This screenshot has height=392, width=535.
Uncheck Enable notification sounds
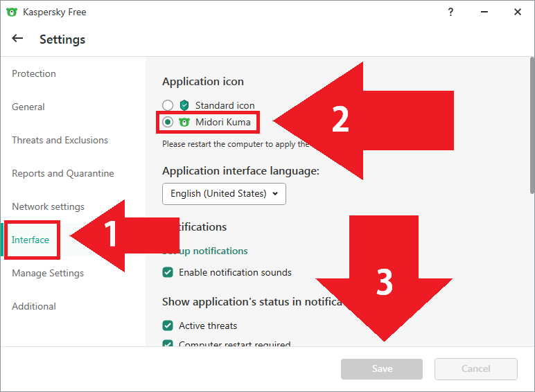(168, 272)
